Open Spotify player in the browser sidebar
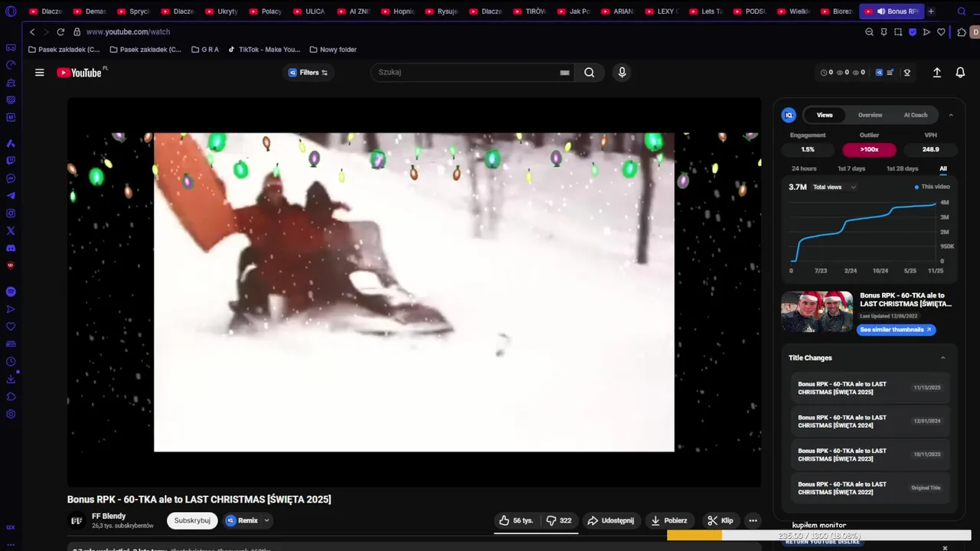Screen dimensions: 980x551 click(x=11, y=292)
